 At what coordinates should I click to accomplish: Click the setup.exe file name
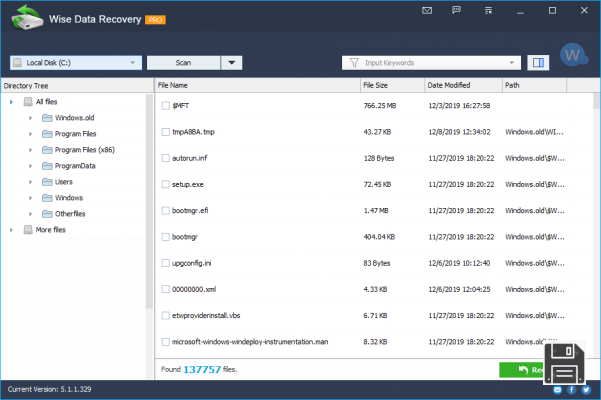tap(188, 184)
